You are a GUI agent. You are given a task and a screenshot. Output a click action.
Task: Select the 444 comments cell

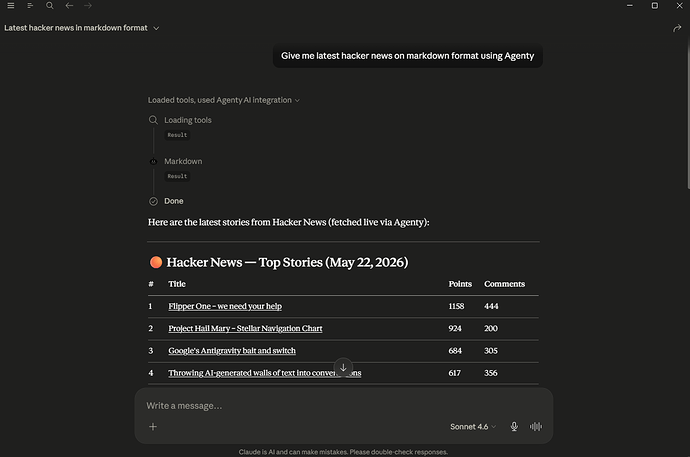tap(491, 306)
